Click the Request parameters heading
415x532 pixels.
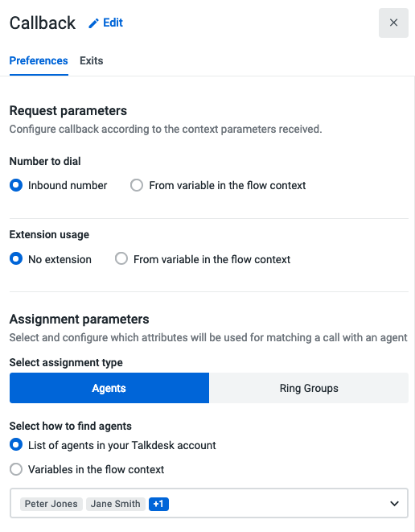(68, 111)
